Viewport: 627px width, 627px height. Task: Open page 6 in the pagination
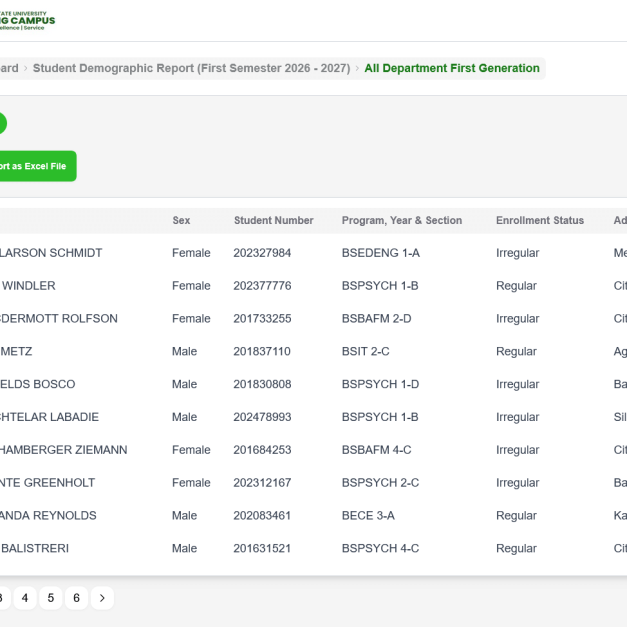pyautogui.click(x=76, y=598)
